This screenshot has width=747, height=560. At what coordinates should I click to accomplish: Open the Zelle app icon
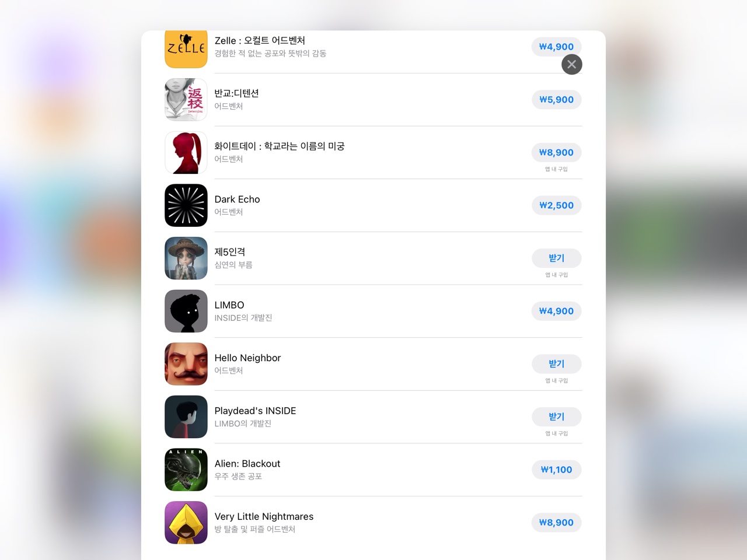186,50
